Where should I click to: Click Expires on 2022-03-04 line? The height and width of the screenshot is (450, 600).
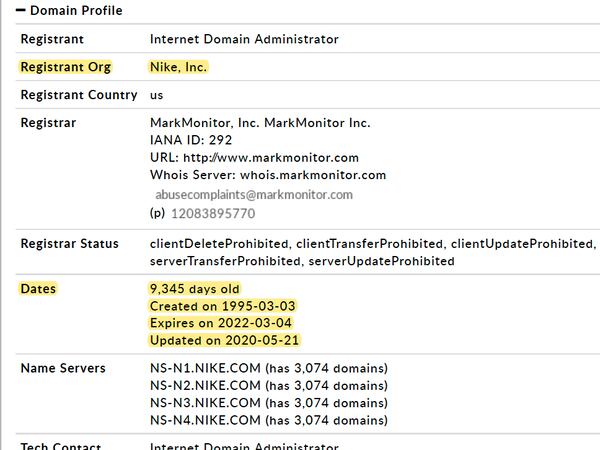(x=221, y=323)
